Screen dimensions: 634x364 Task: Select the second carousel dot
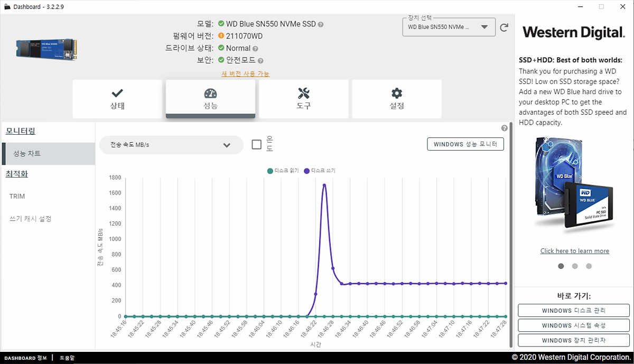(575, 266)
